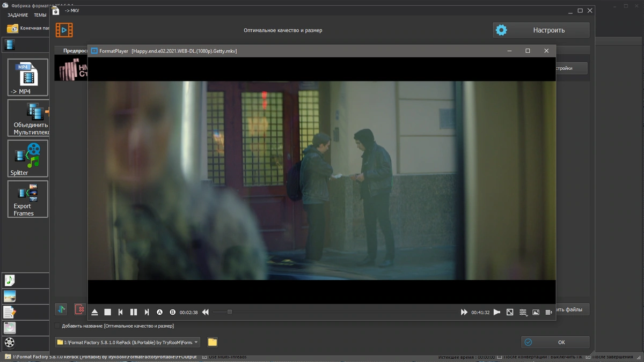Image resolution: width=644 pixels, height=362 pixels.
Task: Minimize the FormatPlayer window
Action: 509,51
